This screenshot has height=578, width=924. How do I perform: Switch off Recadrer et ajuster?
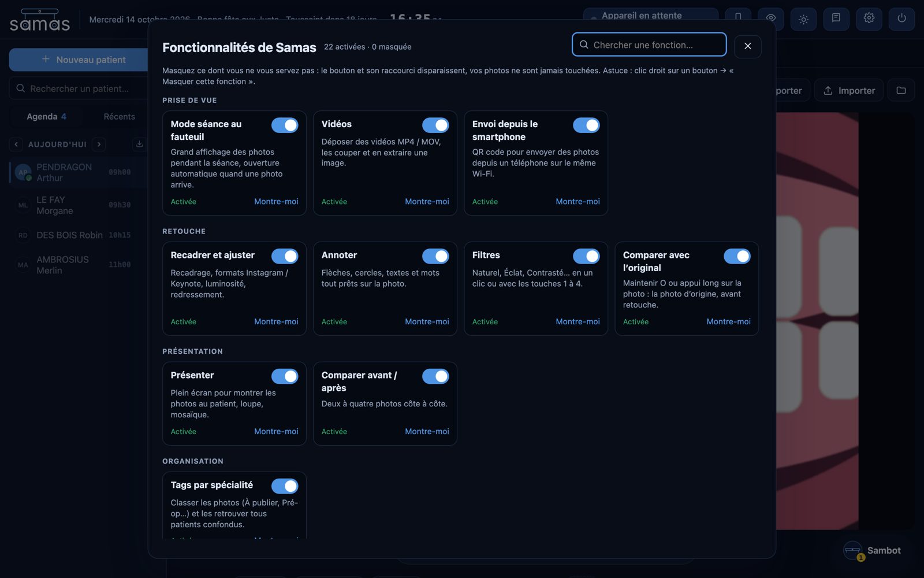[x=285, y=256]
